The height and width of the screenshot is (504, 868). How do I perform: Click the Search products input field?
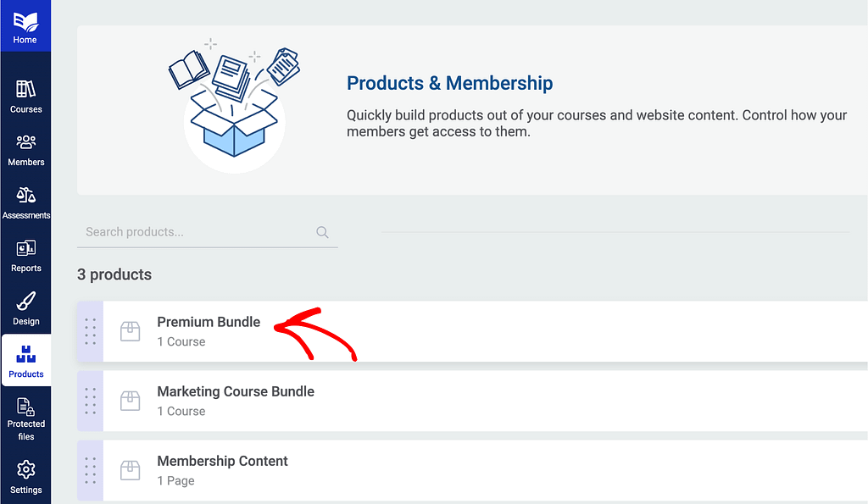(x=195, y=232)
